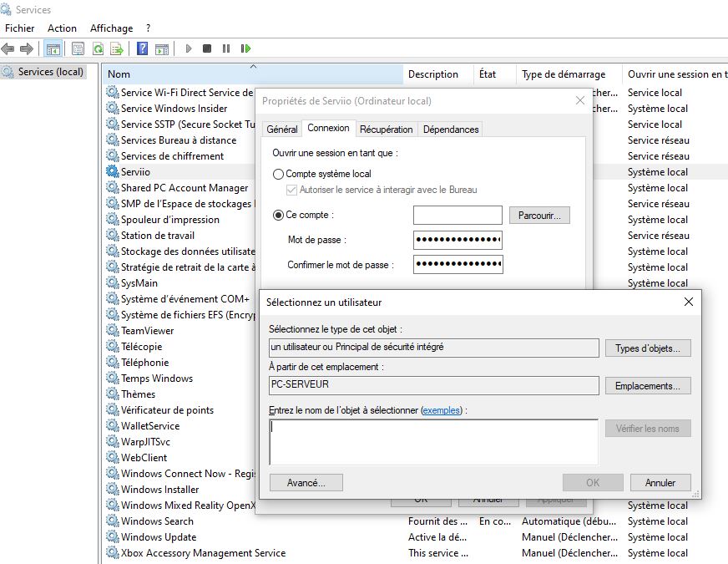Image resolution: width=728 pixels, height=564 pixels.
Task: Open the Action menu
Action: click(x=62, y=28)
